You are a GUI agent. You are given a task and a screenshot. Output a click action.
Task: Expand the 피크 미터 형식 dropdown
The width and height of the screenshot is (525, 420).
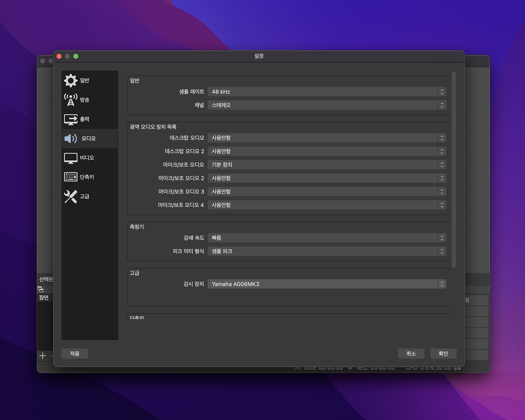(327, 251)
